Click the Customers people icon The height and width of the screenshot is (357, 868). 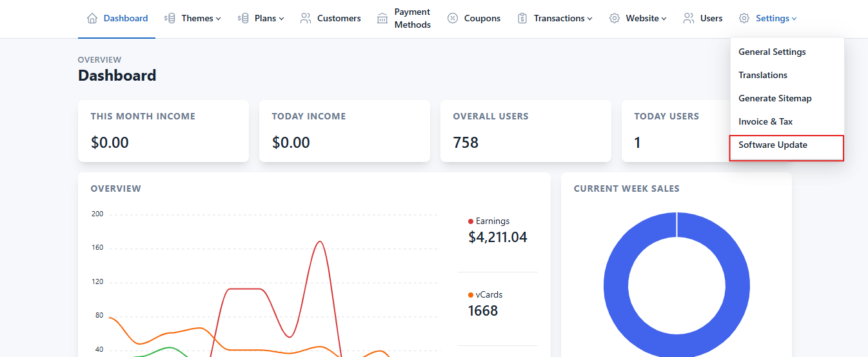pyautogui.click(x=306, y=18)
